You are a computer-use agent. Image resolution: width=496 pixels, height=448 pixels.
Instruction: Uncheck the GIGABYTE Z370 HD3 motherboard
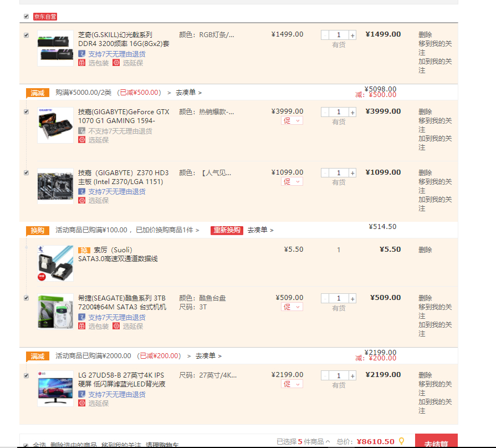point(26,173)
